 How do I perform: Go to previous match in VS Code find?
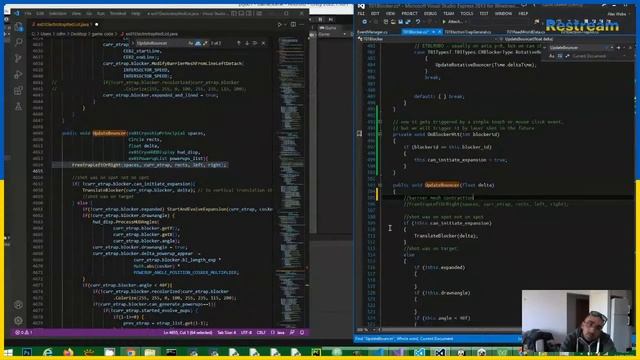tap(238, 43)
